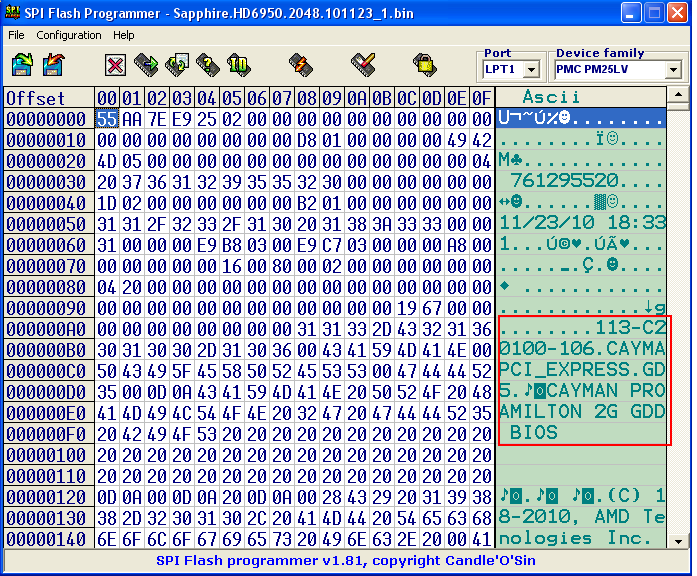The height and width of the screenshot is (576, 697).
Task: Expand the Device family PMC PM25LV dropdown
Action: (x=673, y=69)
